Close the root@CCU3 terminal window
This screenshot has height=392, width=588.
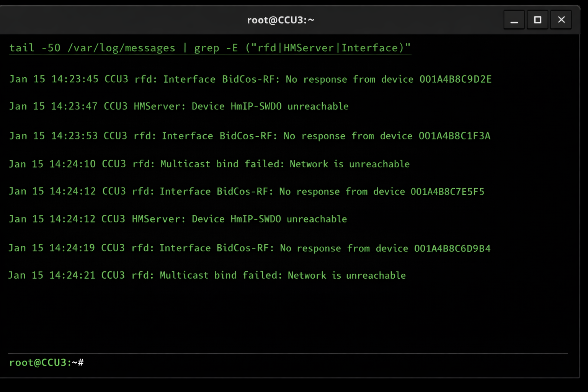tap(561, 20)
